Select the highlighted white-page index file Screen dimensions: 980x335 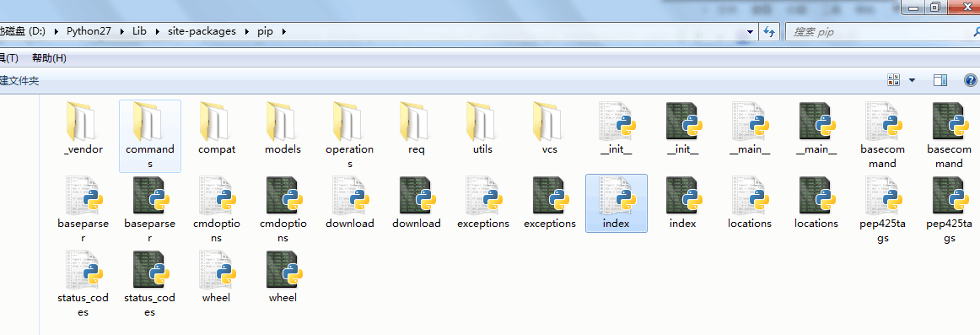coord(617,203)
